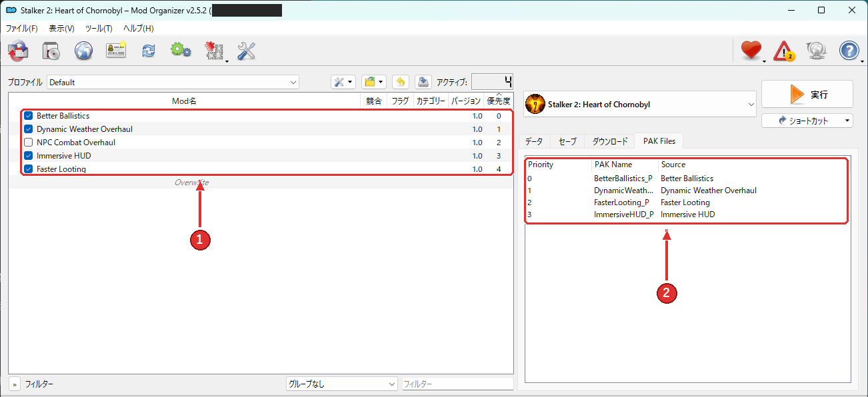Open the ファイル(F) menu
Screen dimensions: 868x397
pyautogui.click(x=22, y=29)
